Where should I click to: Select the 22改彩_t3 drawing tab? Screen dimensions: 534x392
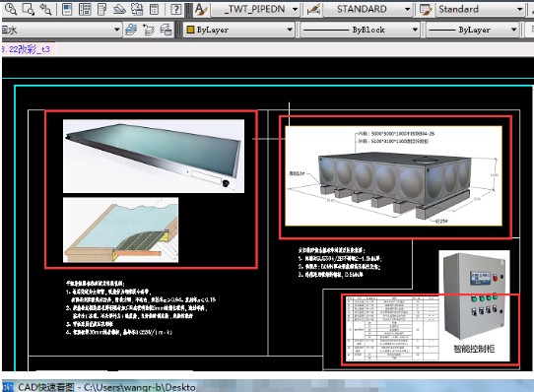[x=28, y=49]
